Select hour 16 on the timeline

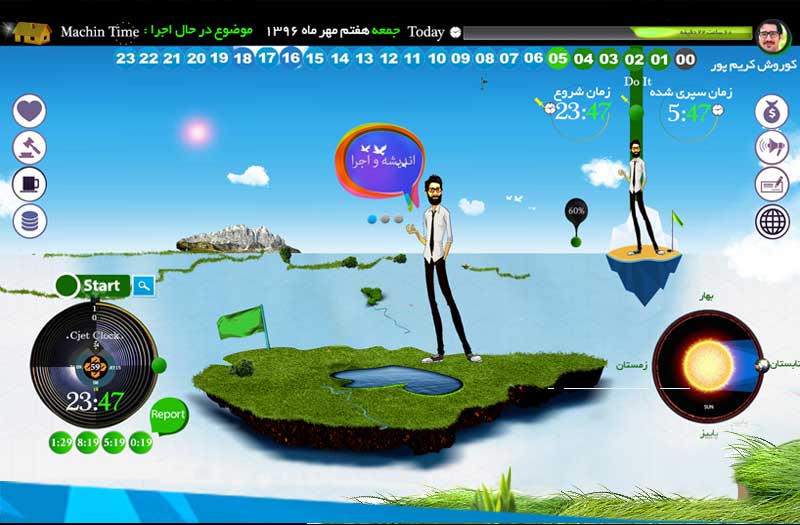point(291,59)
